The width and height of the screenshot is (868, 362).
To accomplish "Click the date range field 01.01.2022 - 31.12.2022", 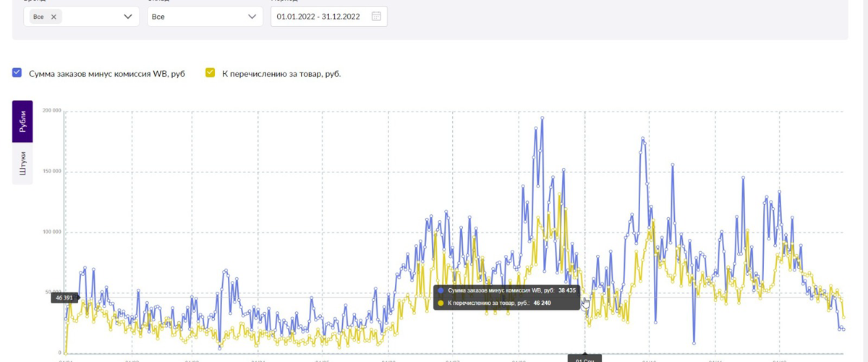I will point(329,17).
